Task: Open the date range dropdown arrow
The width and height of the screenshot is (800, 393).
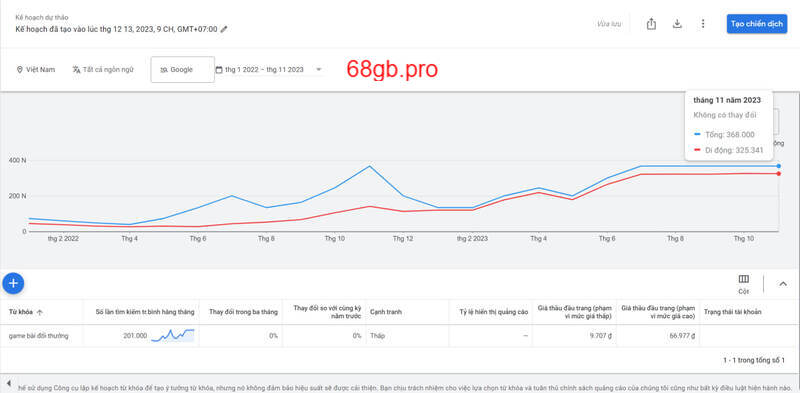Action: click(x=319, y=69)
